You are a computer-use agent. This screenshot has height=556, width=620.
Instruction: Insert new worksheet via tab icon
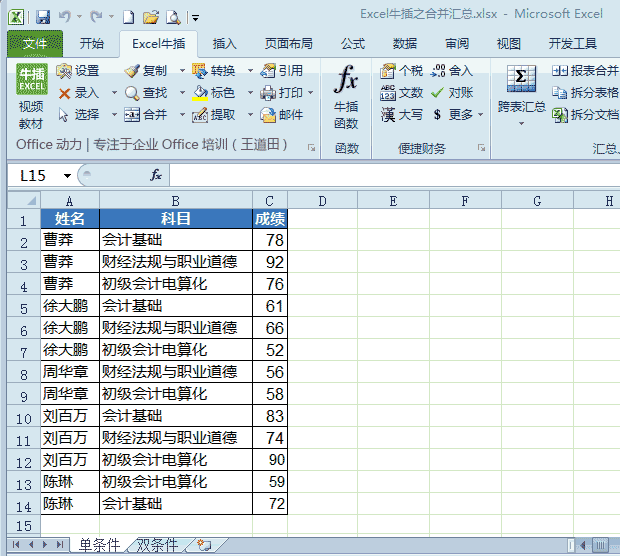[204, 545]
